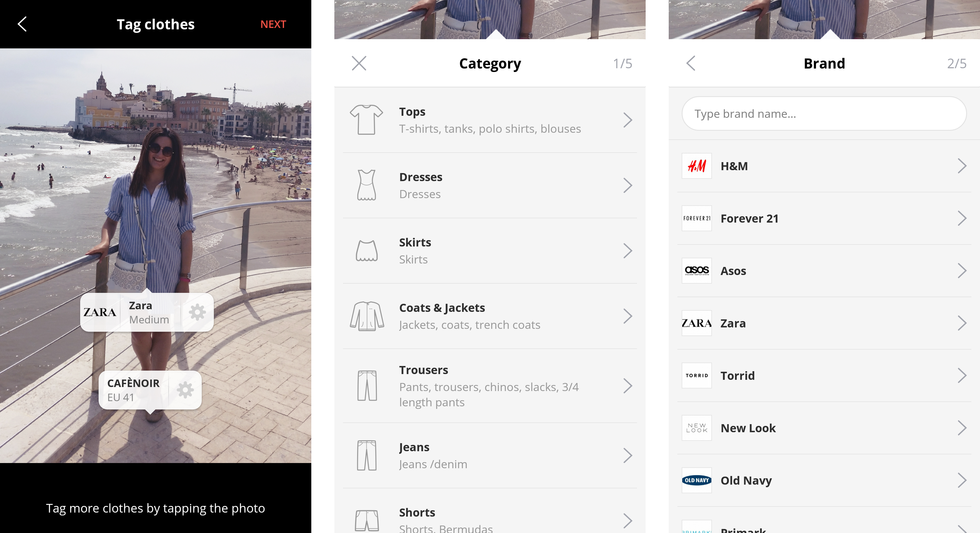Tap the Old Navy brand logo
The width and height of the screenshot is (980, 533).
[x=696, y=480]
